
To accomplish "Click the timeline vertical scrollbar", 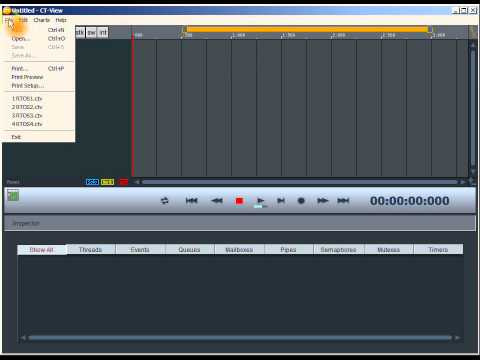I will tap(473, 107).
